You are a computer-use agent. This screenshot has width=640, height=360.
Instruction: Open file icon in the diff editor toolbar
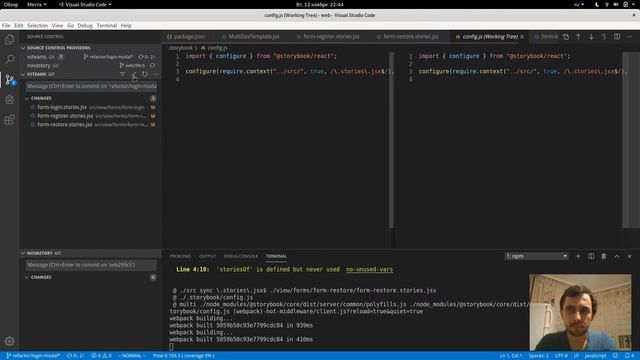click(x=565, y=37)
